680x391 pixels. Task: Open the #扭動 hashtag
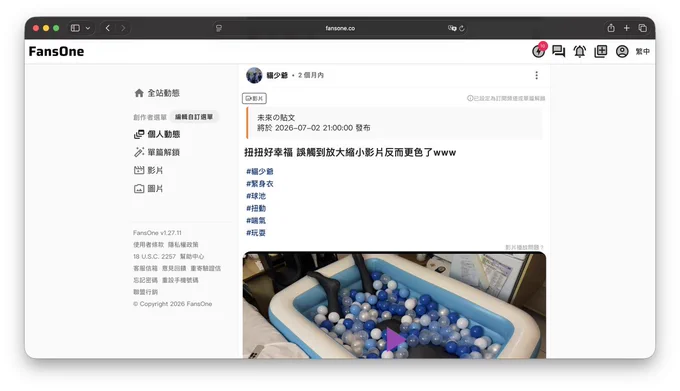coord(256,209)
